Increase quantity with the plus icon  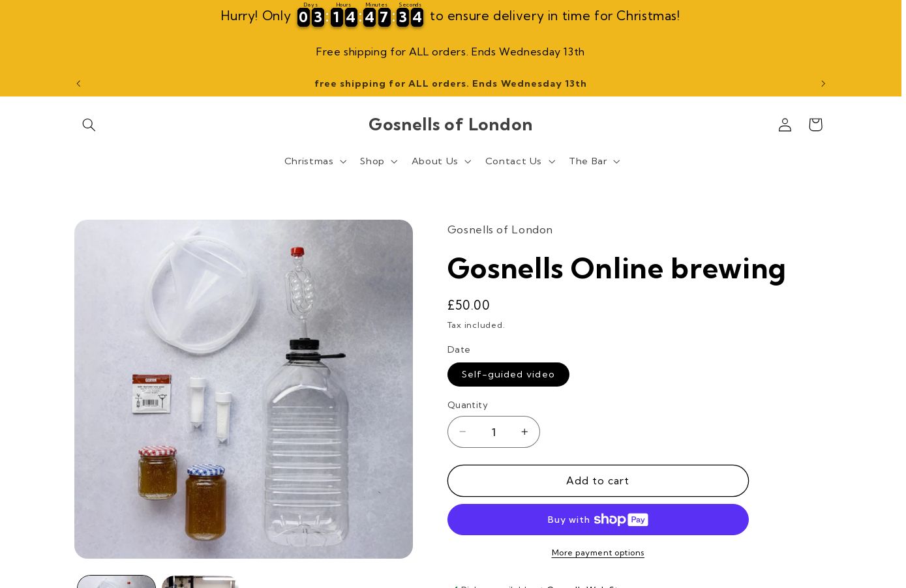coord(524,432)
